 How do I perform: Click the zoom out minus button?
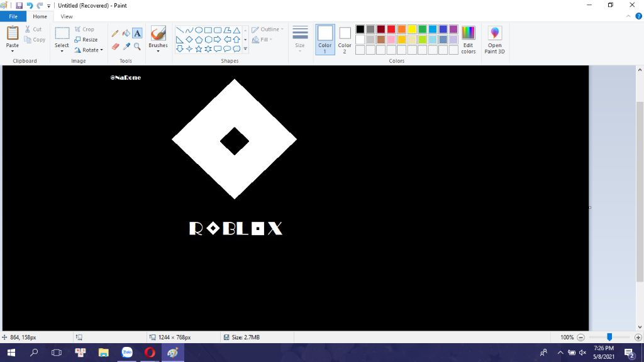pos(580,337)
